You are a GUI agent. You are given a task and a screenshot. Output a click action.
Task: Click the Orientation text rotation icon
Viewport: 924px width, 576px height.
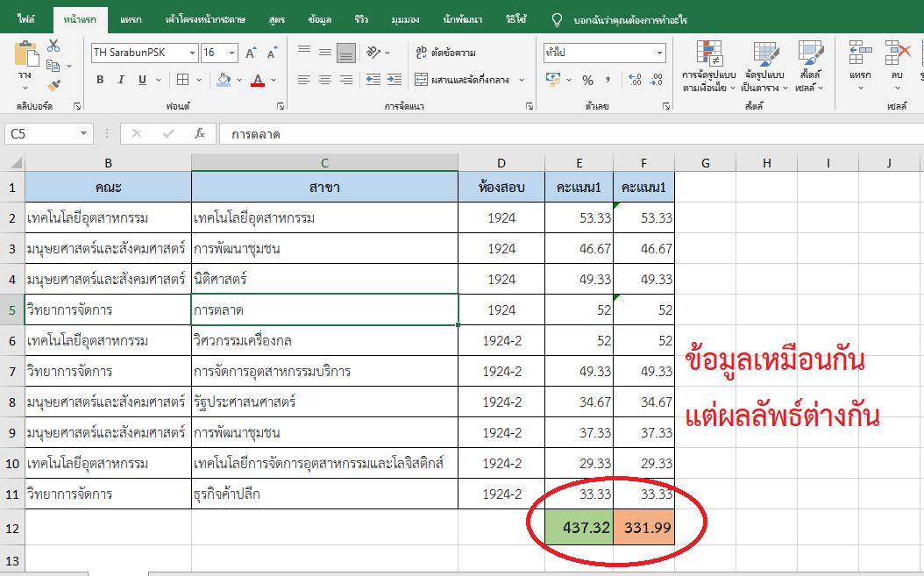point(373,52)
